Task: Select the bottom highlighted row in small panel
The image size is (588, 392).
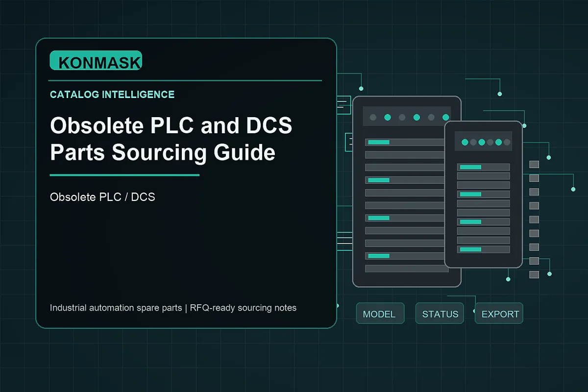Action: (x=483, y=249)
